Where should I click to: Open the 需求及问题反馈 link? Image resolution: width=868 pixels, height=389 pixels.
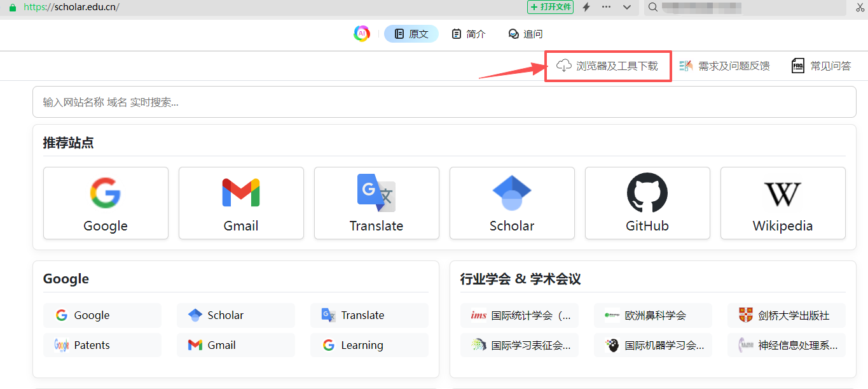point(734,66)
